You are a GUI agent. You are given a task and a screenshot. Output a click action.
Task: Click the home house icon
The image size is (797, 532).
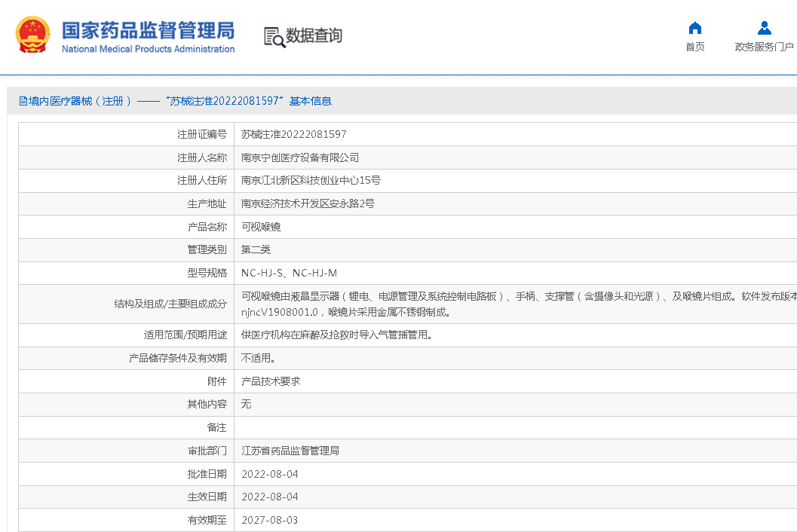(694, 28)
